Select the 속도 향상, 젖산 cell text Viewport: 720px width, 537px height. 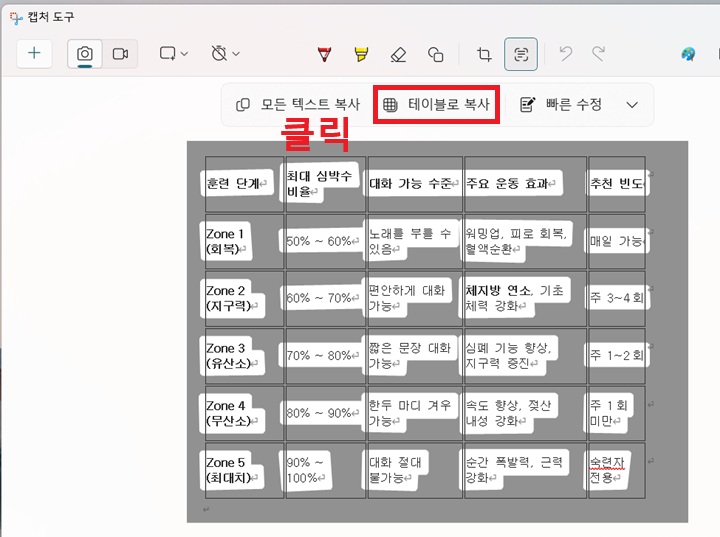[508, 413]
